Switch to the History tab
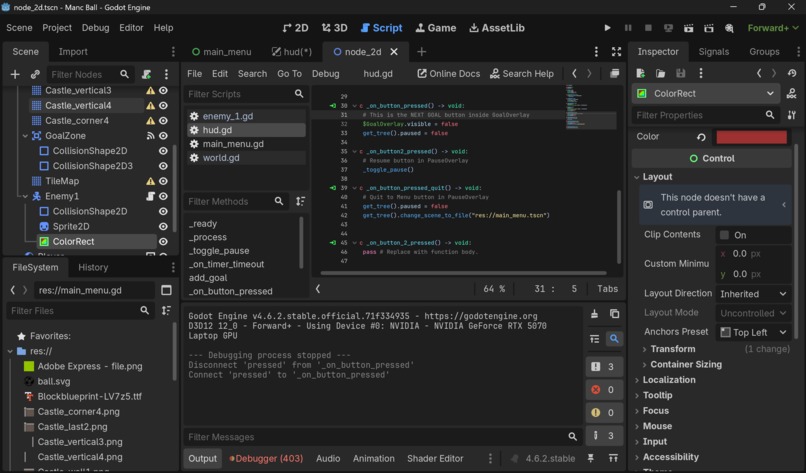Screen dimensions: 806x473 coord(93,267)
